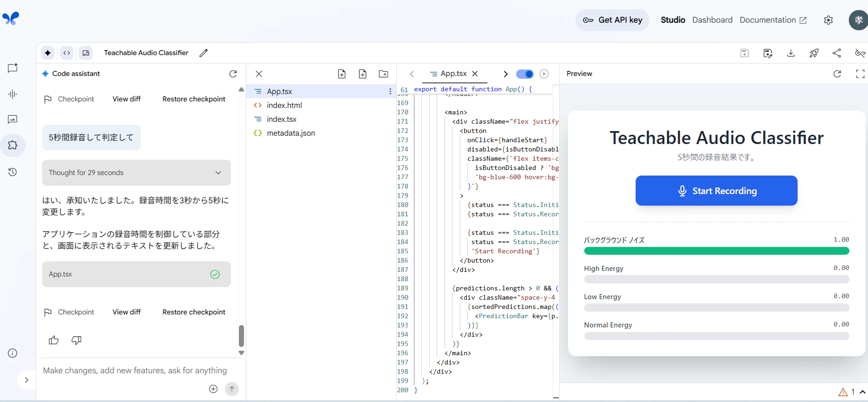Image resolution: width=868 pixels, height=402 pixels.
Task: Download the app files
Action: tap(791, 53)
